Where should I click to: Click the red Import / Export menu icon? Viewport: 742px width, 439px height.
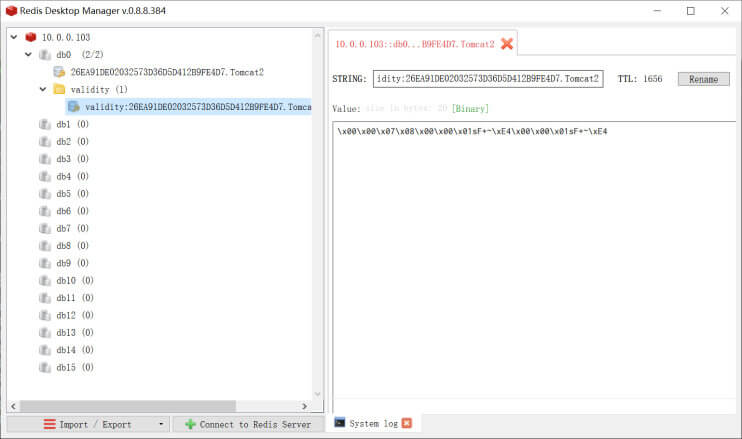tap(50, 424)
